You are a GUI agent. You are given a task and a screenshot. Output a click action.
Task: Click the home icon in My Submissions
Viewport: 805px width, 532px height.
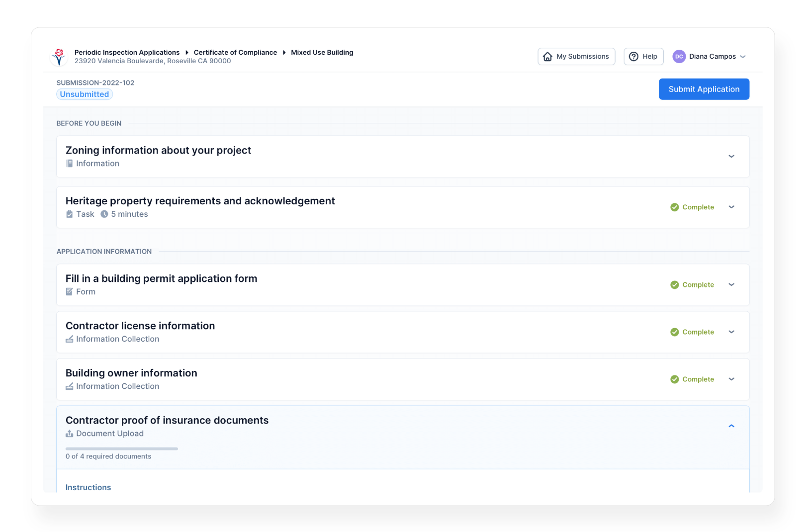click(x=547, y=57)
